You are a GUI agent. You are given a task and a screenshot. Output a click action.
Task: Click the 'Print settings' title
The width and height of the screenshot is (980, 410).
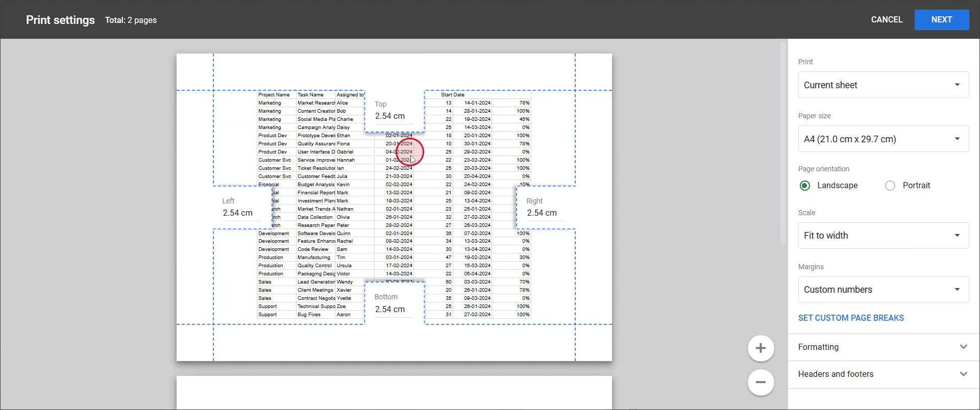60,20
